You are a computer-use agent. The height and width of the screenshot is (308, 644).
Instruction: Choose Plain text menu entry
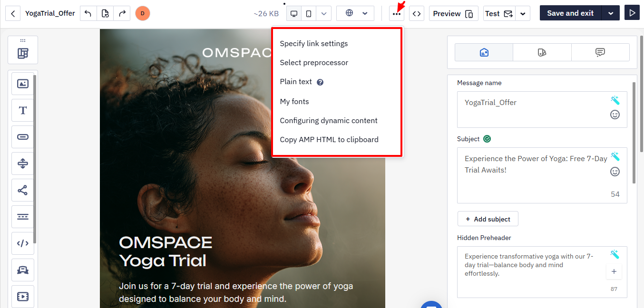point(296,82)
